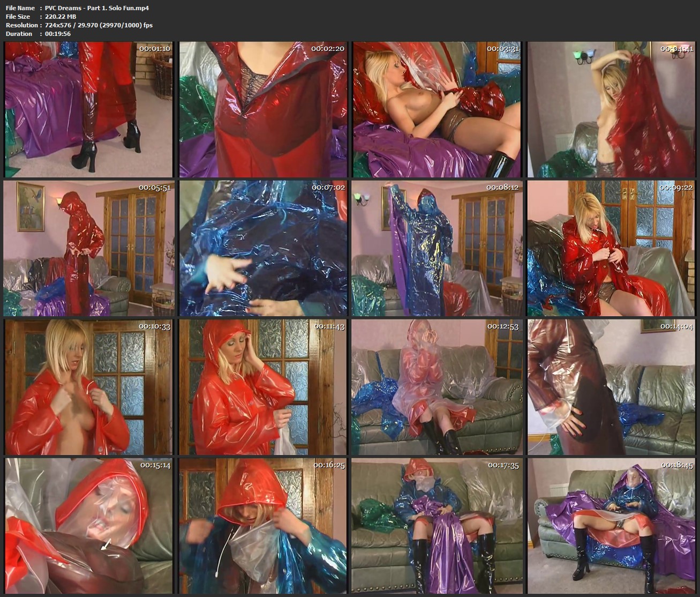Select the frame labeled 00:17:35
The width and height of the screenshot is (700, 597).
[x=438, y=526]
